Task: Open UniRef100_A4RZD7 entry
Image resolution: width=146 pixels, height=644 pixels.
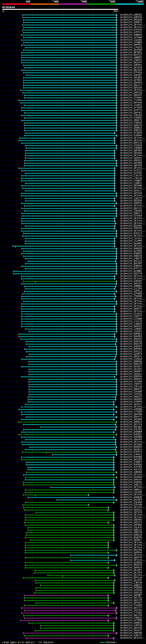Action: [x=131, y=75]
